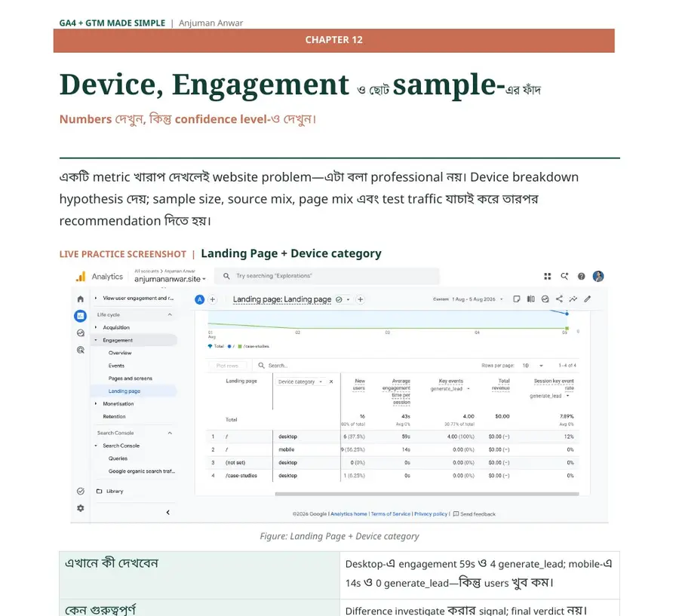Share this report via the share icon
The image size is (679, 616).
(560, 299)
